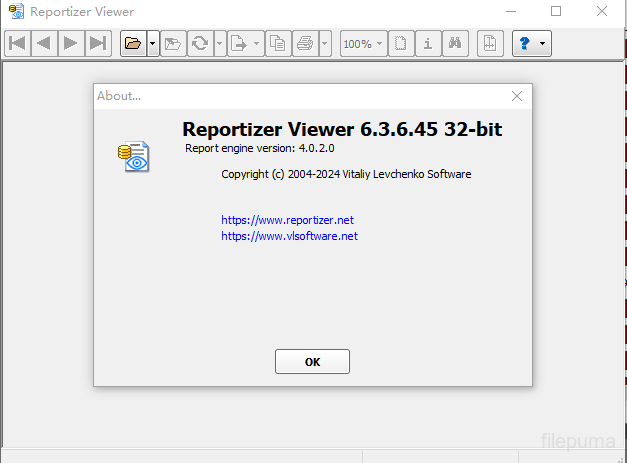The width and height of the screenshot is (627, 463).
Task: Click the blue question mark help icon
Action: pyautogui.click(x=524, y=43)
